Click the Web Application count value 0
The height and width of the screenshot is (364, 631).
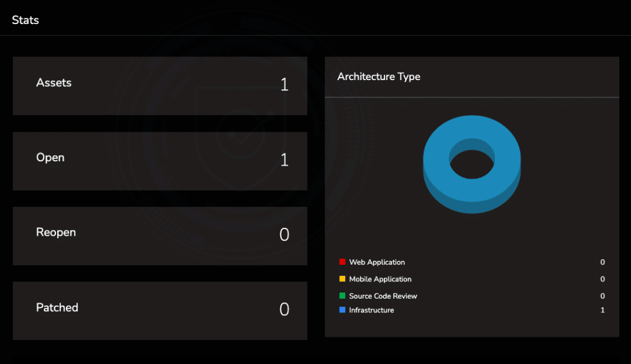[603, 262]
